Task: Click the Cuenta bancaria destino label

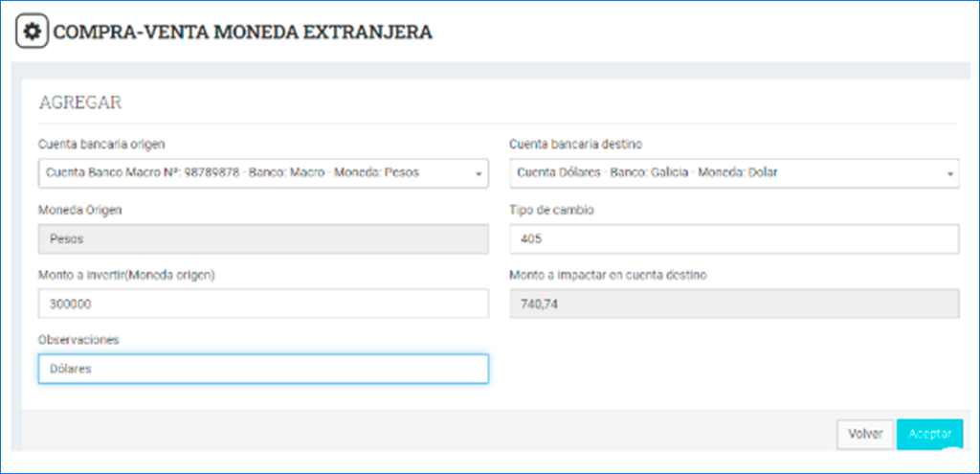Action: tap(575, 145)
